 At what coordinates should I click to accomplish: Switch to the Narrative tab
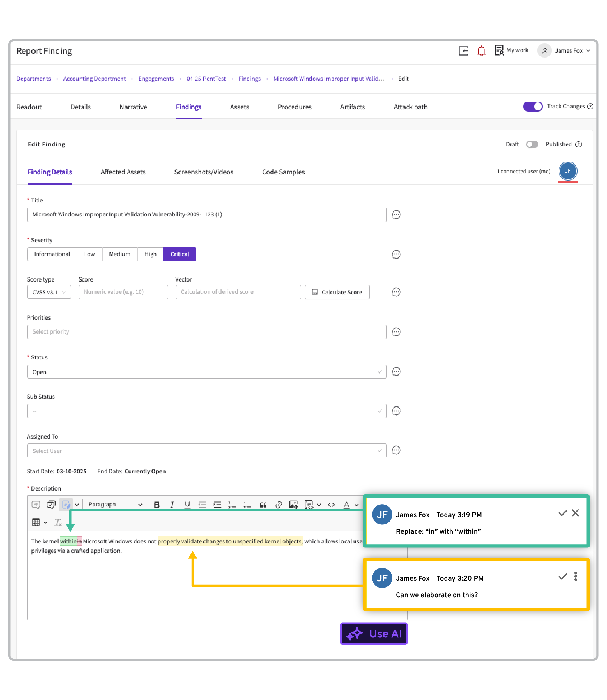(x=133, y=107)
